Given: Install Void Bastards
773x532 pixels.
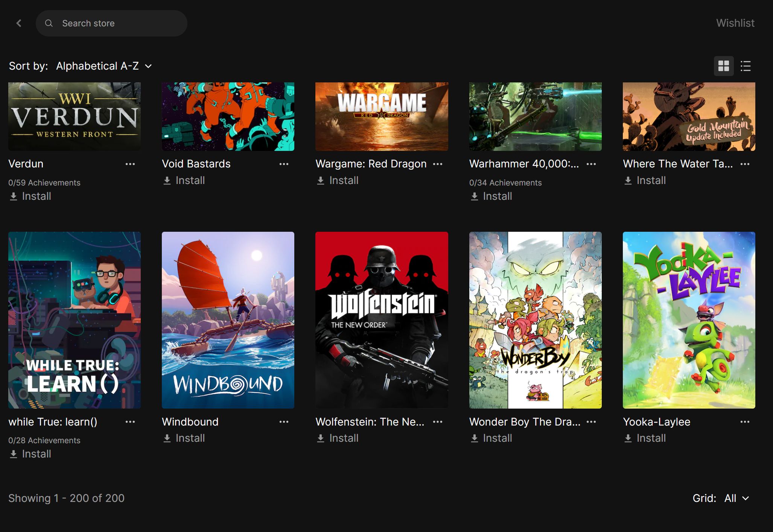Looking at the screenshot, I should (x=184, y=181).
